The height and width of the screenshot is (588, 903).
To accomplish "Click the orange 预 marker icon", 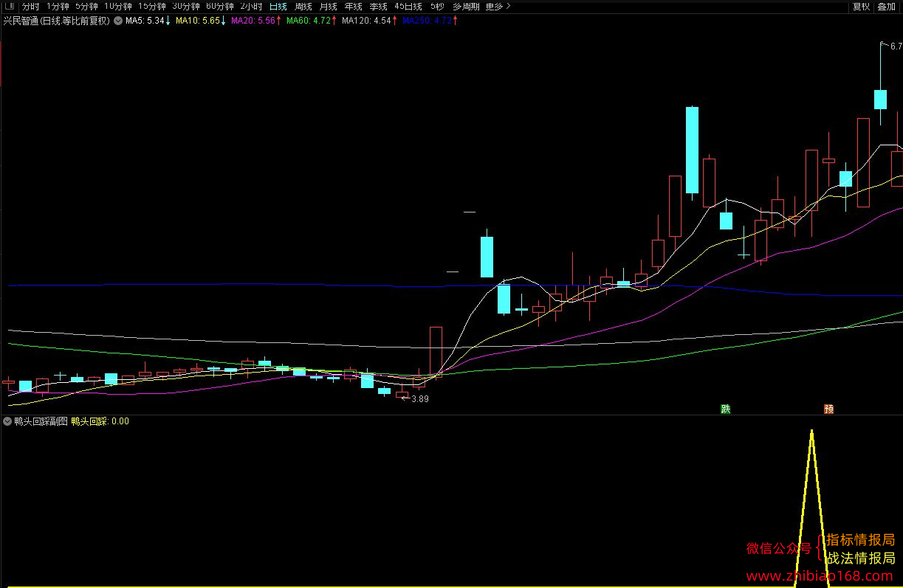I will [x=828, y=409].
